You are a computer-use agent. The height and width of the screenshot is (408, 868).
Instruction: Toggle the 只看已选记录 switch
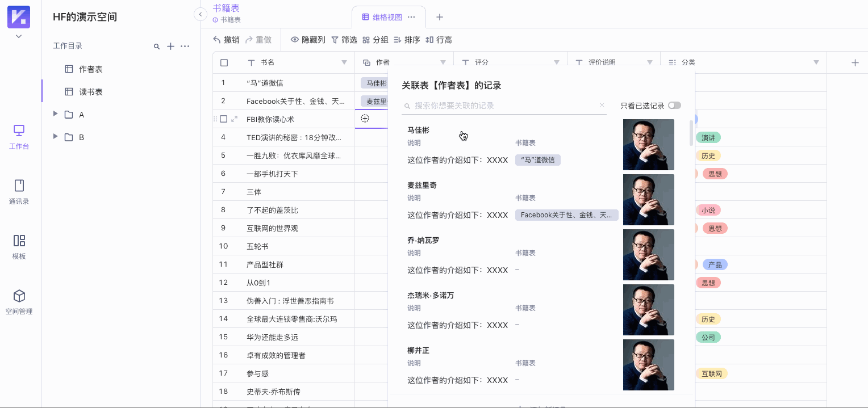[x=674, y=106]
